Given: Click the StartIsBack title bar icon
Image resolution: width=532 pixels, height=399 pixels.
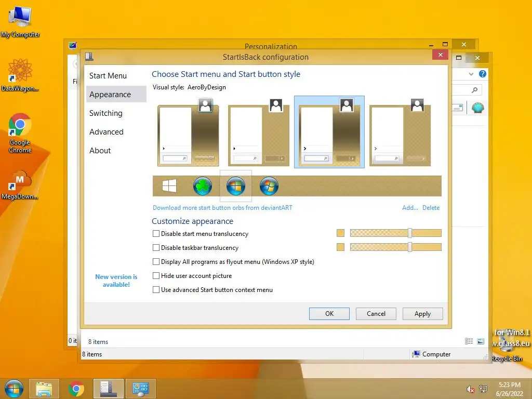Looking at the screenshot, I should pyautogui.click(x=89, y=56).
